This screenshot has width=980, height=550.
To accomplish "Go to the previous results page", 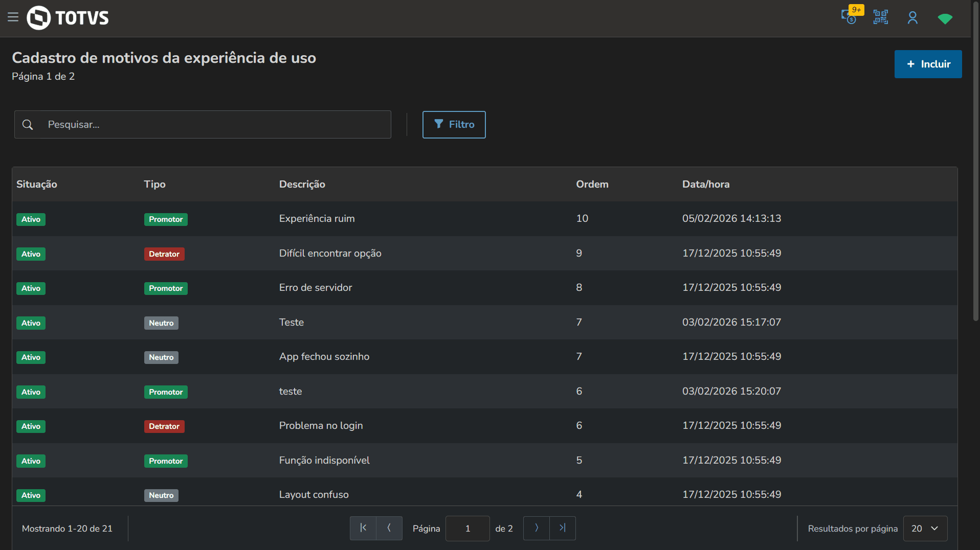I will tap(389, 528).
